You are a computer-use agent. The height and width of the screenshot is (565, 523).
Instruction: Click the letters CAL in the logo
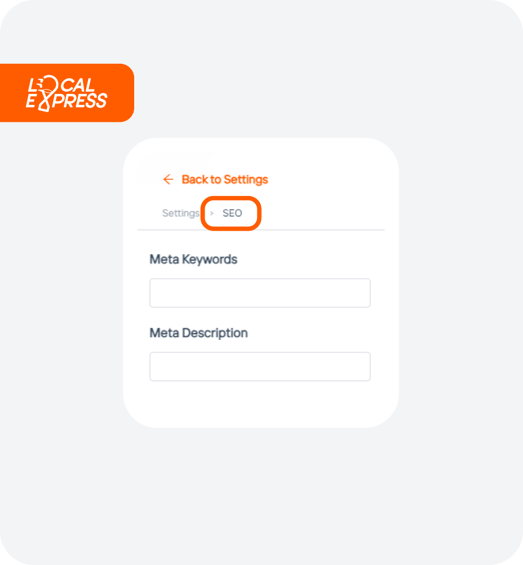[77, 85]
